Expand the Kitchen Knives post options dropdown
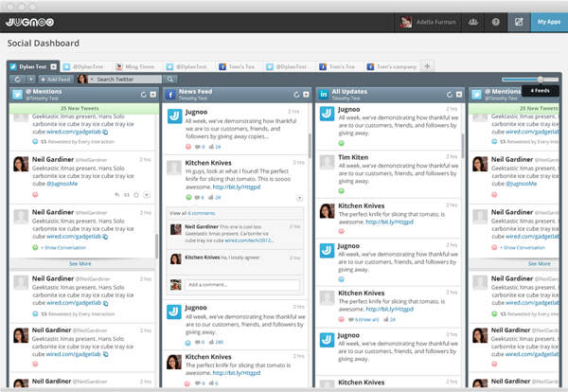Screen dimensions: 568x392 [x=300, y=197]
